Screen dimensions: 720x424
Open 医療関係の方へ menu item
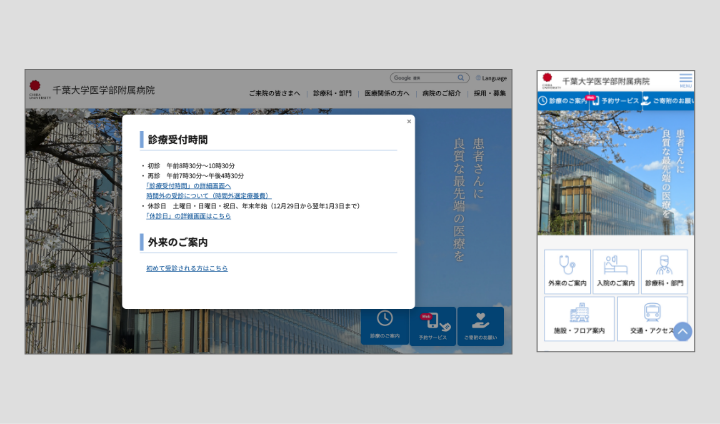(387, 93)
